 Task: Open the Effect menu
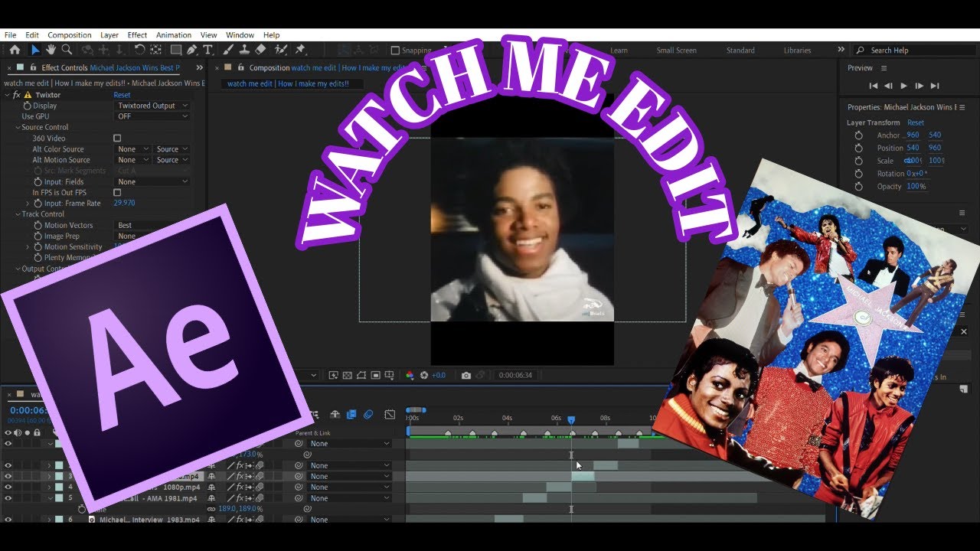click(x=137, y=35)
